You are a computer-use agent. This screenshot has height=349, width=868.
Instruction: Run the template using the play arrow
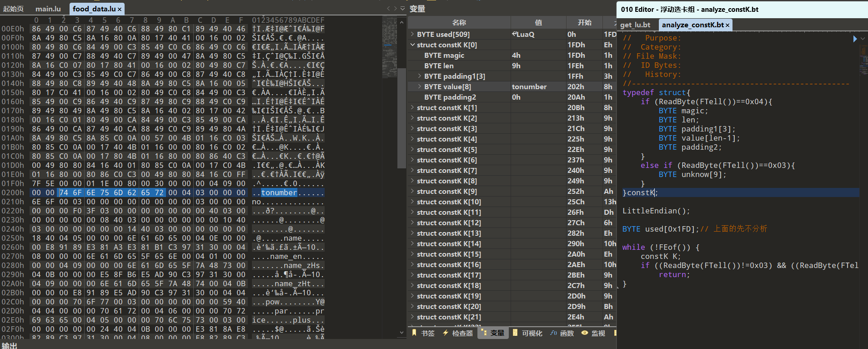[x=855, y=39]
